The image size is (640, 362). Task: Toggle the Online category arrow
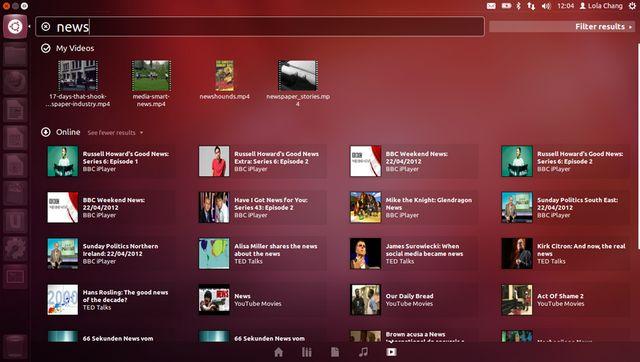coord(46,132)
